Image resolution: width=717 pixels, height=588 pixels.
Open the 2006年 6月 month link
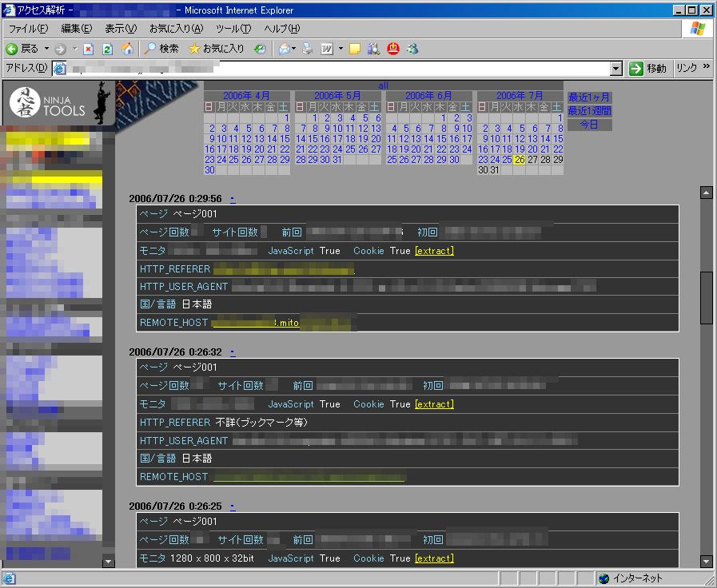pos(428,96)
